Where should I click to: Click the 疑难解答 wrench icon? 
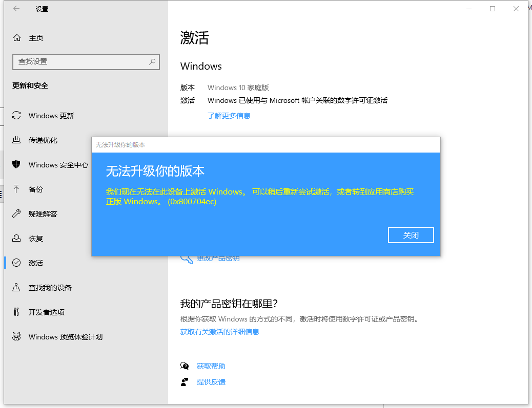click(16, 213)
